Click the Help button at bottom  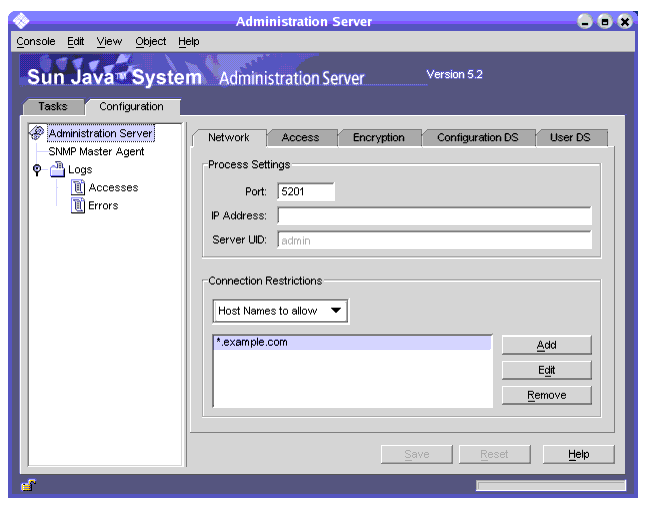(578, 454)
